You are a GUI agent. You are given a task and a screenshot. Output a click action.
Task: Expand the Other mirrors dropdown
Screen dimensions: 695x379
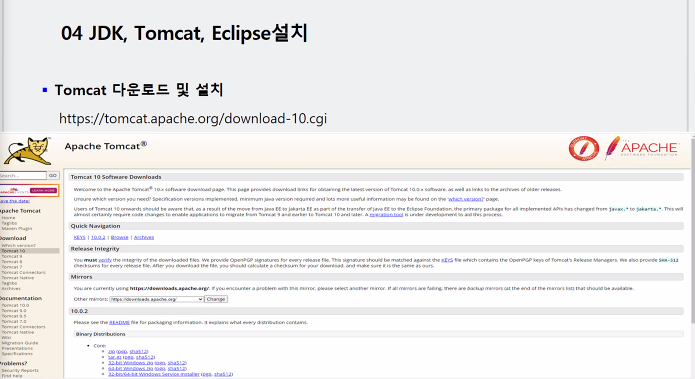[156, 299]
